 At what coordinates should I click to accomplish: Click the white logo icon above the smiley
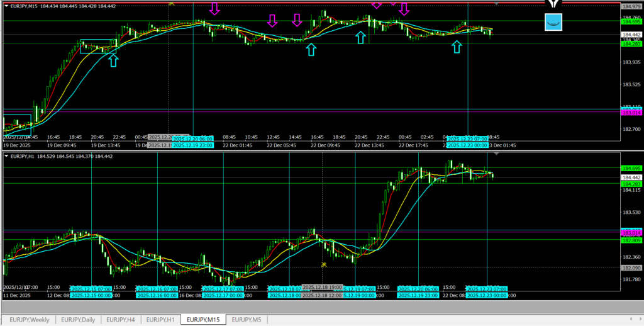553,4
